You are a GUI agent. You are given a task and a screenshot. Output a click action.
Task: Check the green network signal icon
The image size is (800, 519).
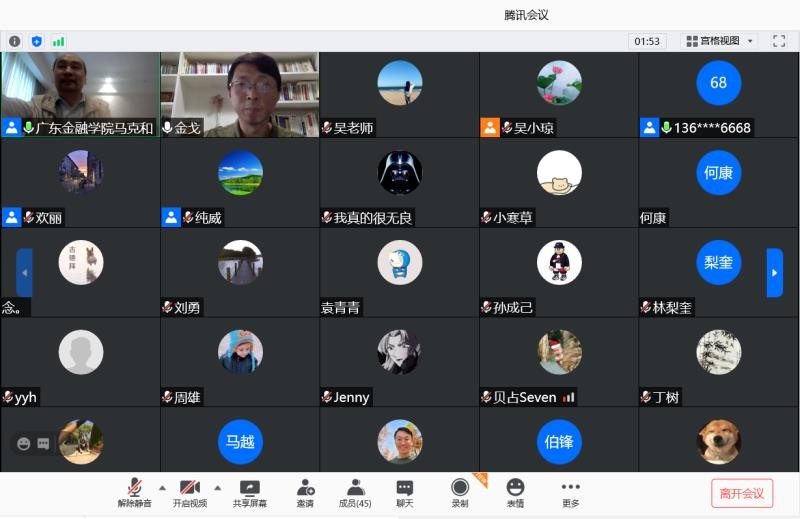(59, 41)
